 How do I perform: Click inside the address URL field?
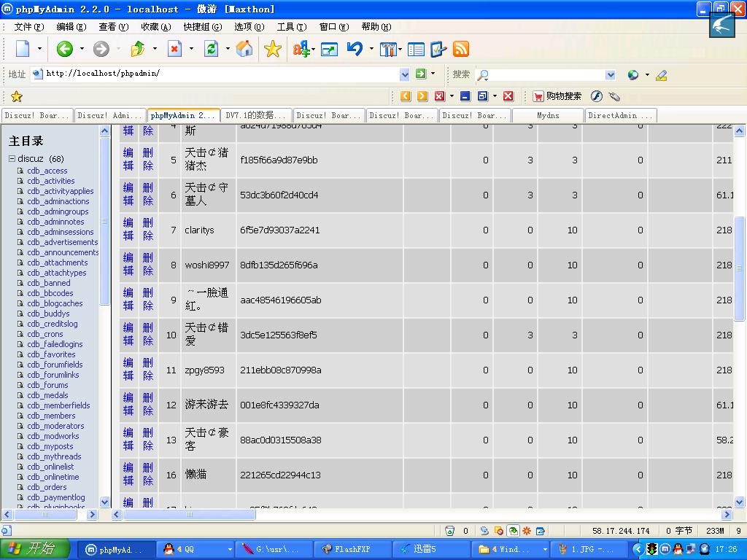click(222, 74)
